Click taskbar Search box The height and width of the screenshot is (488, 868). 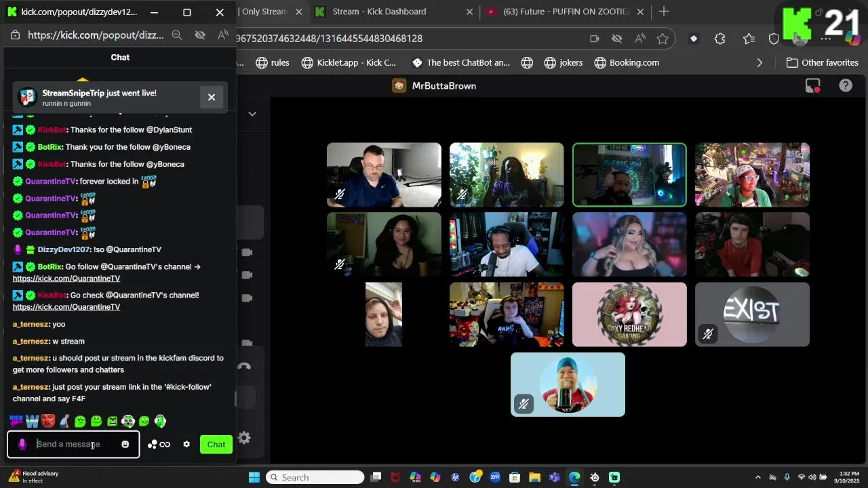(315, 477)
